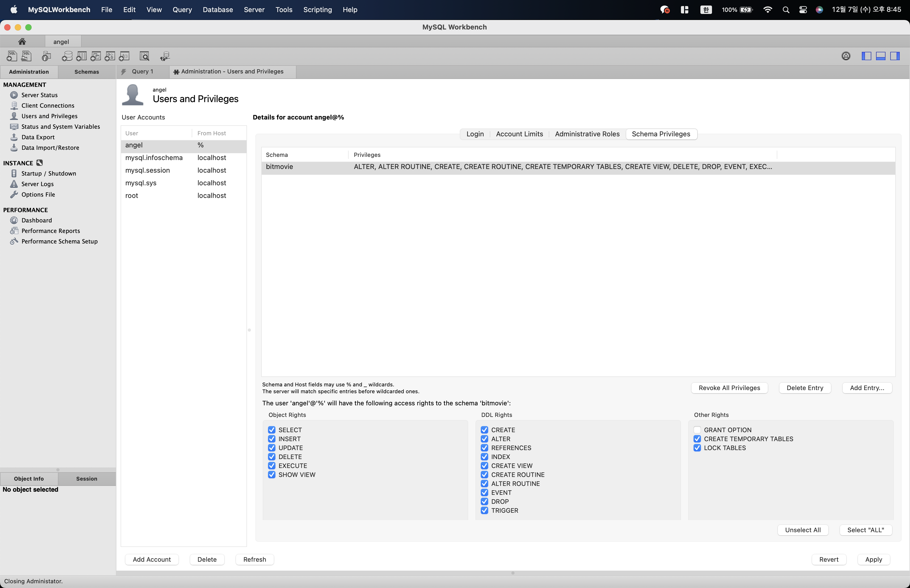Click create new stored procedure icon
This screenshot has width=910, height=588.
pyautogui.click(x=110, y=56)
